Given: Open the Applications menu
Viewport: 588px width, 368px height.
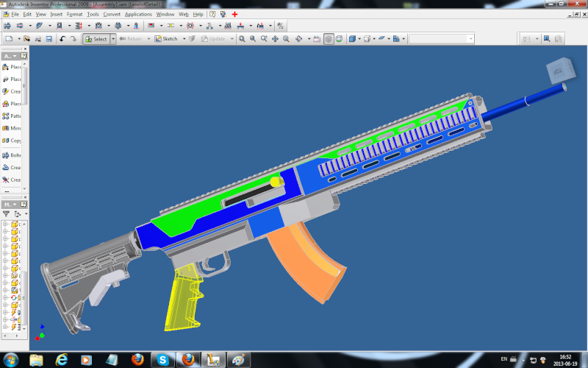Looking at the screenshot, I should click(x=138, y=14).
